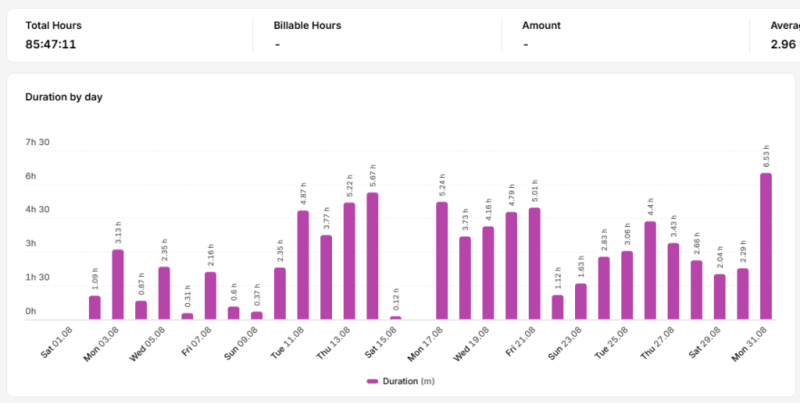Click the 0.37 h bar on Sun 09.08
Viewport: 800px width, 403px height.
coord(257,316)
